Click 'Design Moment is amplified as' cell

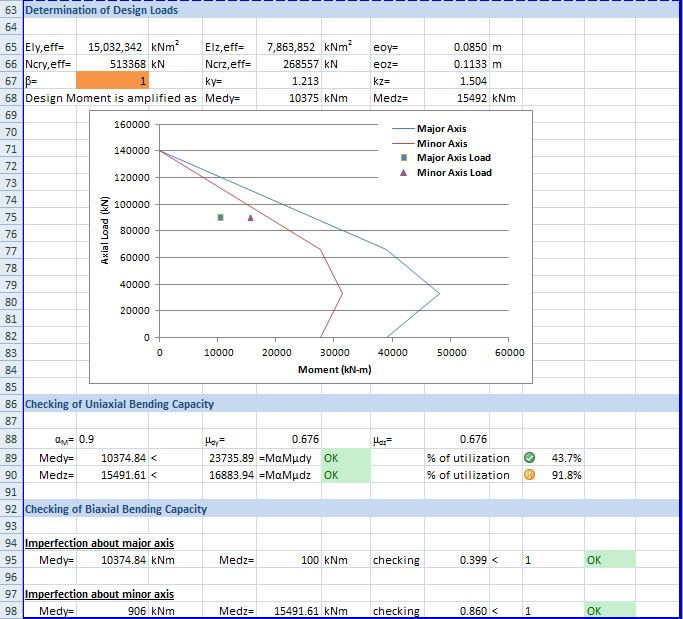[111, 98]
